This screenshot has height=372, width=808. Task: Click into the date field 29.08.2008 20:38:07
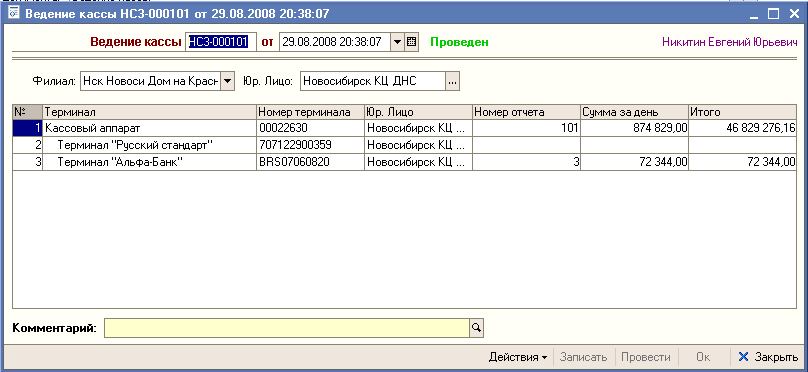pos(335,42)
